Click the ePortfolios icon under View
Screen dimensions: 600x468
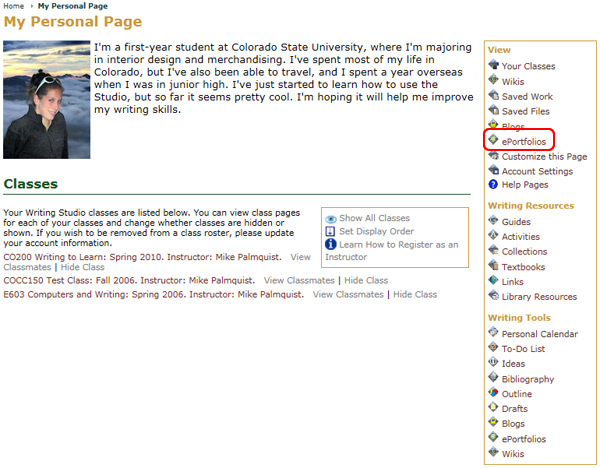494,140
